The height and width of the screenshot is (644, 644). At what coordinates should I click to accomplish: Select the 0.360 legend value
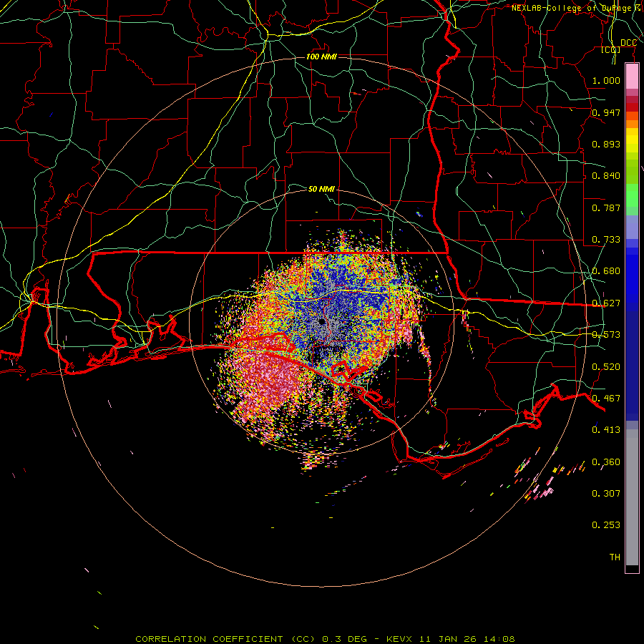tap(606, 462)
